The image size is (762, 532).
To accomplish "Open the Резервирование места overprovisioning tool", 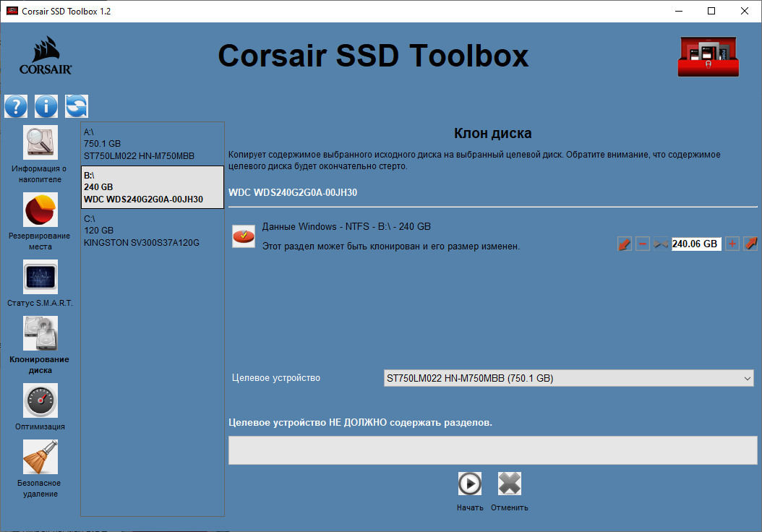I will click(40, 210).
